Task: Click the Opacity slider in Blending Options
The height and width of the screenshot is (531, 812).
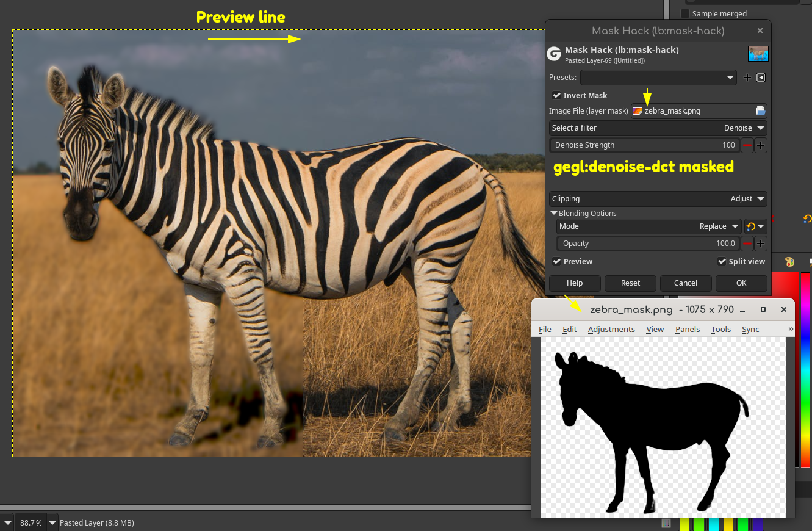Action: tap(649, 244)
